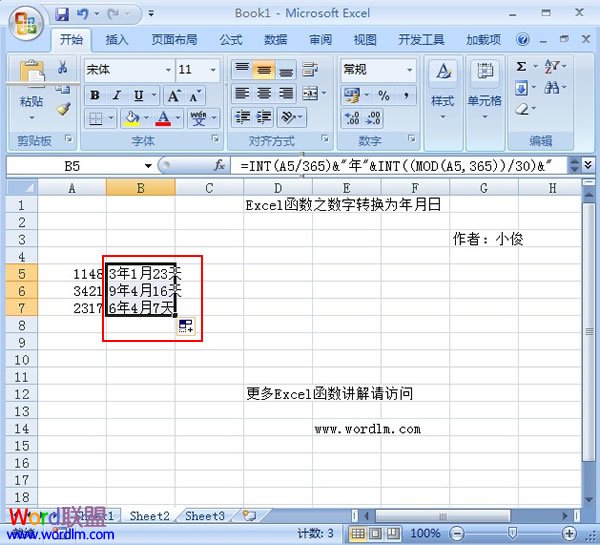The height and width of the screenshot is (545, 600).
Task: Activate the Format Painter brush
Action: click(64, 109)
